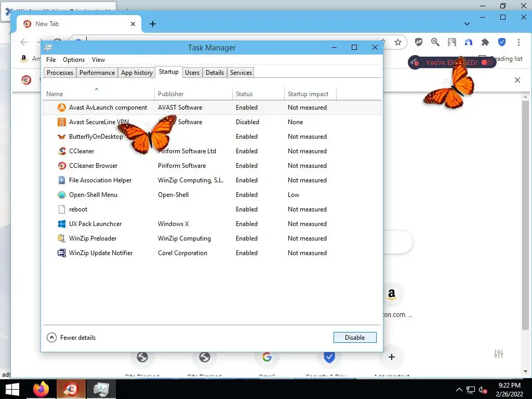Click the Avast AvLaunch component icon
Image resolution: width=532 pixels, height=399 pixels.
(62, 108)
